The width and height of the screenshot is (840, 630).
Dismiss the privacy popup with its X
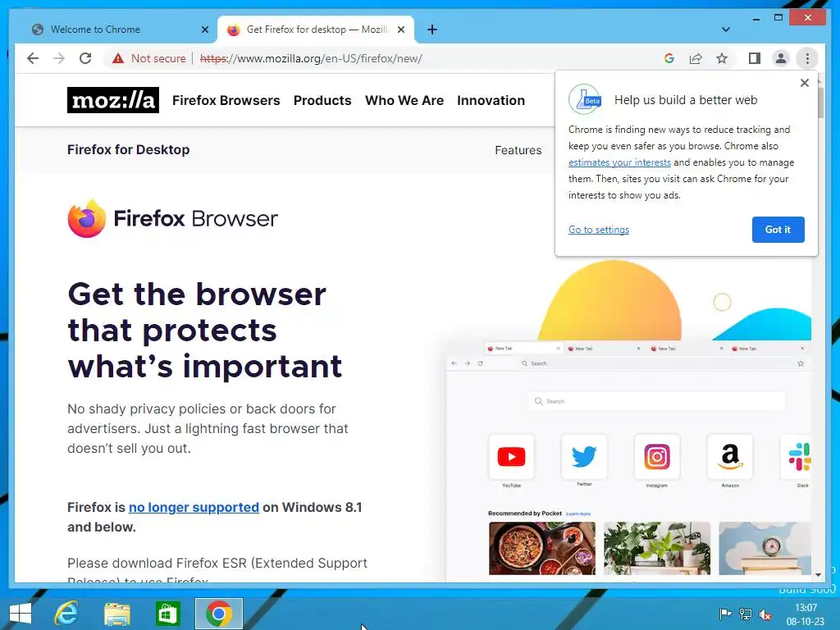[x=804, y=83]
